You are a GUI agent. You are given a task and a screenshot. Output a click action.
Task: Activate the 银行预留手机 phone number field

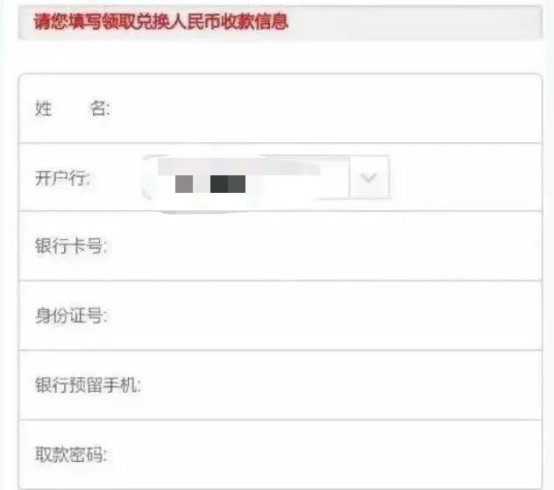coord(339,385)
